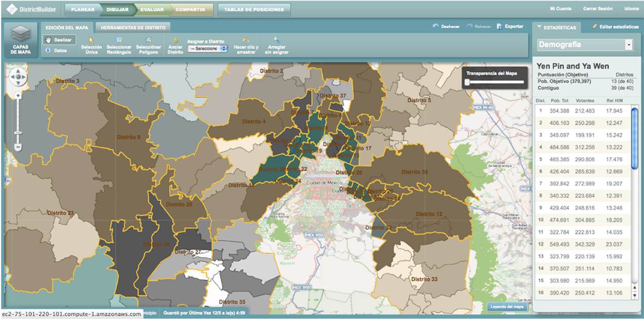The width and height of the screenshot is (644, 319).
Task: Open the Asignar a Distrito dropdown
Action: 208,49
